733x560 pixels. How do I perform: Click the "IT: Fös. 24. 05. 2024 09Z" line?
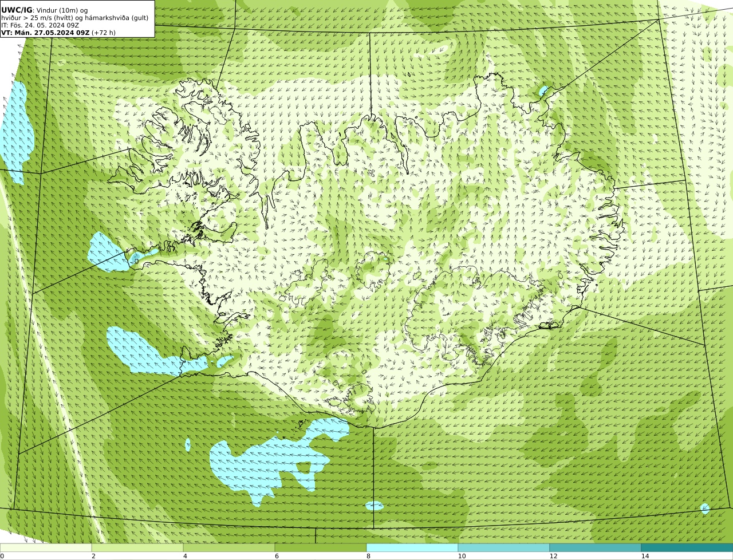point(40,25)
